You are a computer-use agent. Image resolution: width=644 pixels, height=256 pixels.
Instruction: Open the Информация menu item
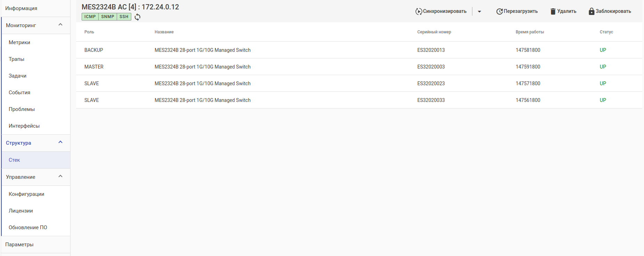(x=35, y=8)
